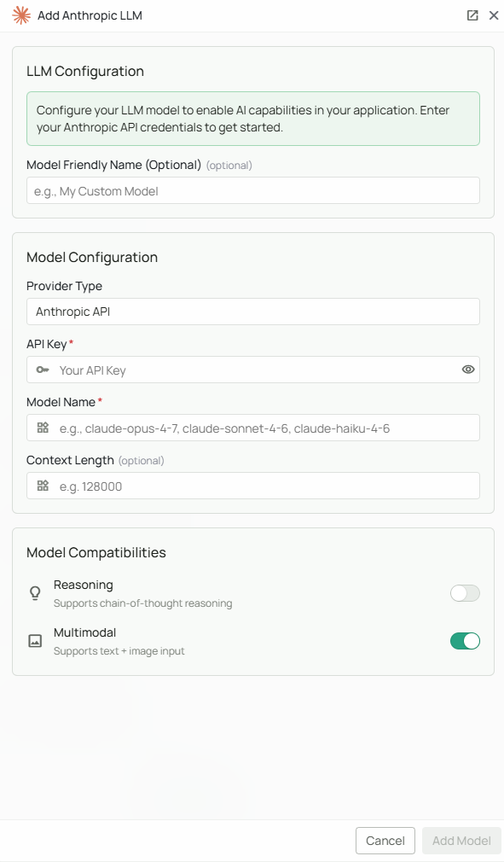Click the image icon beside Multimodal

point(35,641)
